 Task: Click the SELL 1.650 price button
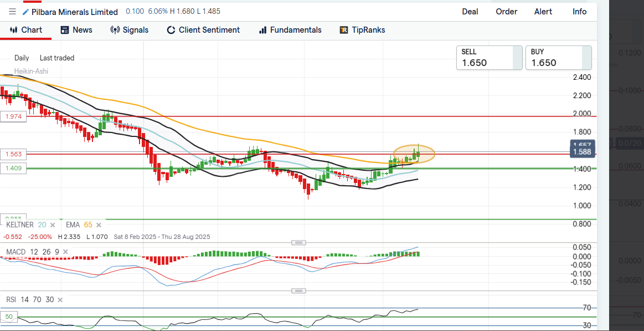(x=488, y=58)
